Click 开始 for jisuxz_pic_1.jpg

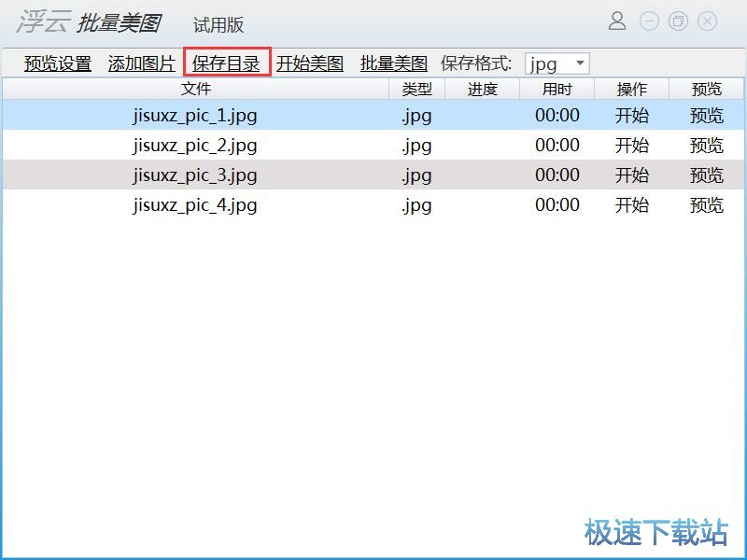[632, 116]
